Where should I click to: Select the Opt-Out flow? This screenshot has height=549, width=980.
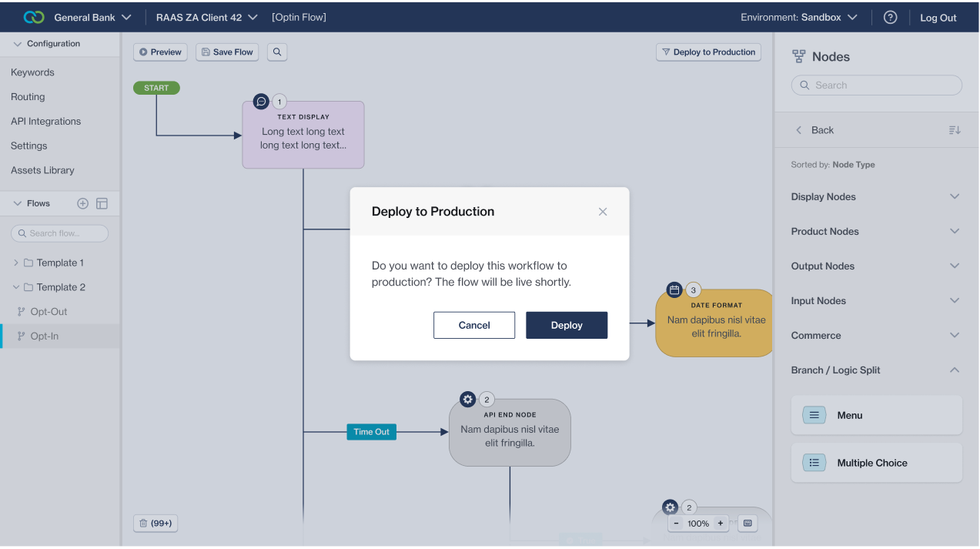tap(48, 312)
